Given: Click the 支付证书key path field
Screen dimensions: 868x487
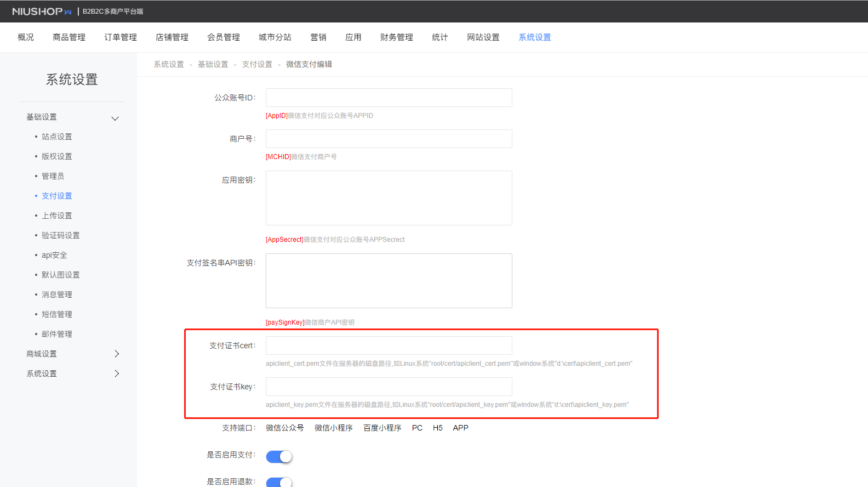Looking at the screenshot, I should point(389,387).
